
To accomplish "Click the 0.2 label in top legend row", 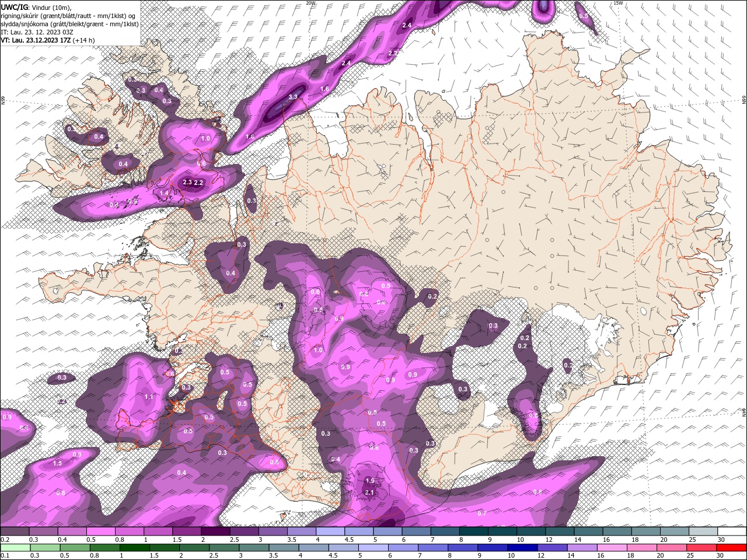I will tap(4, 540).
